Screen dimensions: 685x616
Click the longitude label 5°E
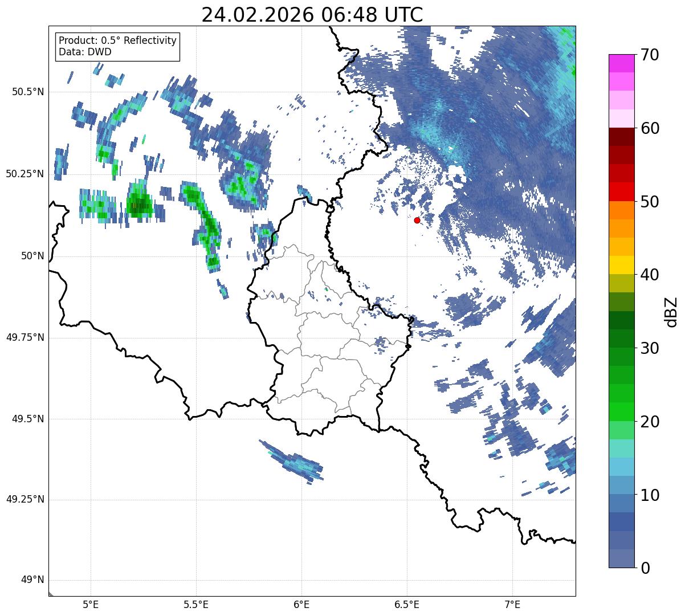91,605
